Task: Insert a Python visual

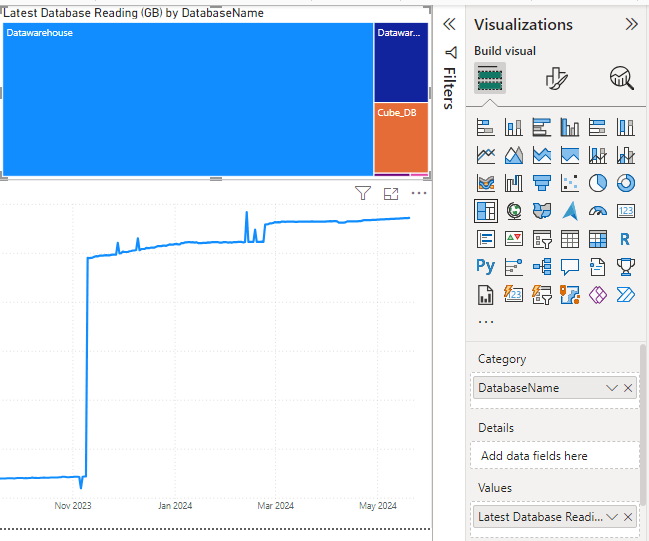Action: click(486, 267)
